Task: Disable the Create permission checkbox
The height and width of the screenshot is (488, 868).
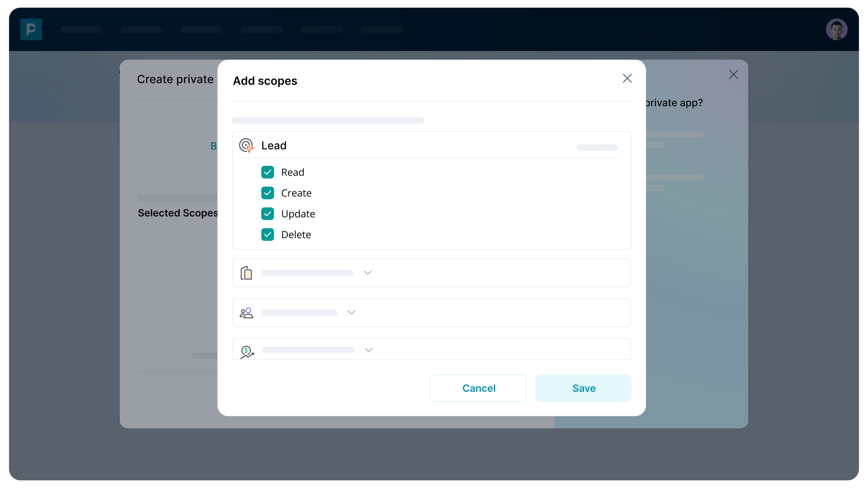Action: click(x=267, y=193)
